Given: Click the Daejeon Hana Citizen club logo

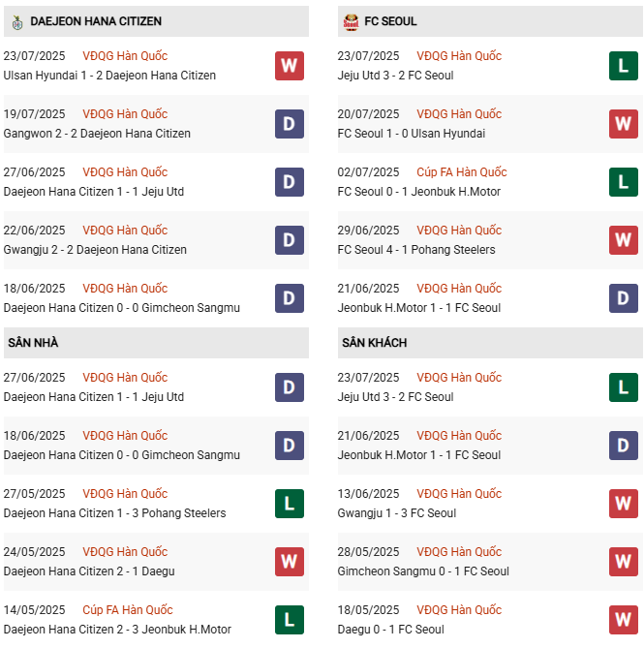Looking at the screenshot, I should [15, 20].
